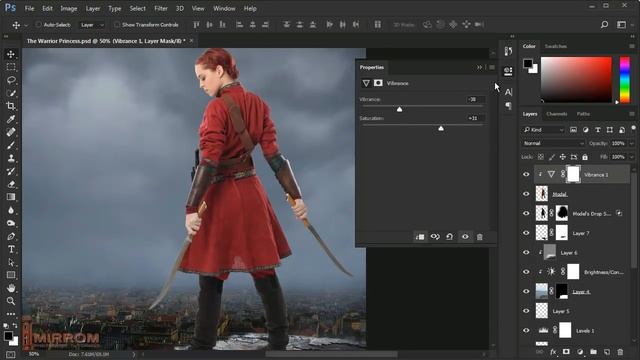Add a layer mask from Layers panel
Viewport: 640px width, 360px height.
coord(566,352)
